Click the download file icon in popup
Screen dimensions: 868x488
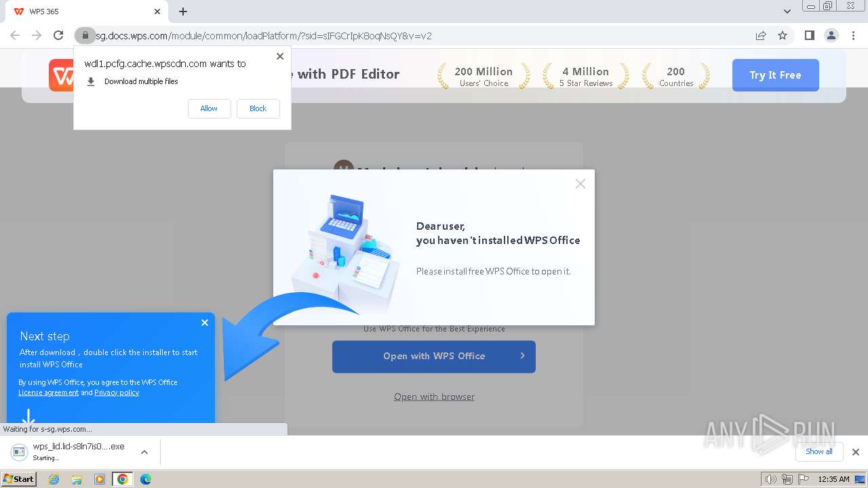[x=91, y=81]
